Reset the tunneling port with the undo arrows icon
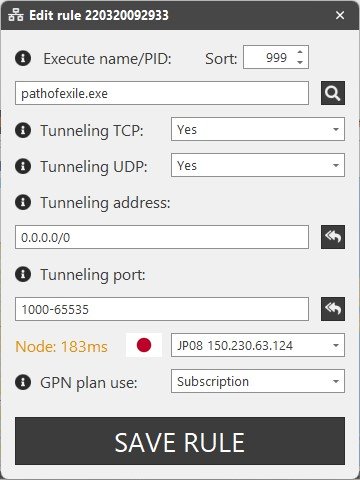The width and height of the screenshot is (360, 480). click(x=333, y=309)
